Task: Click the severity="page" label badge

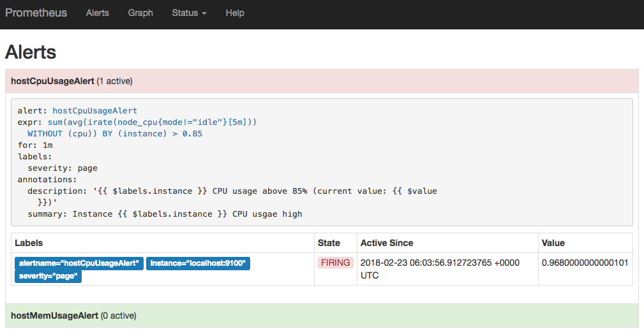Action: point(48,276)
